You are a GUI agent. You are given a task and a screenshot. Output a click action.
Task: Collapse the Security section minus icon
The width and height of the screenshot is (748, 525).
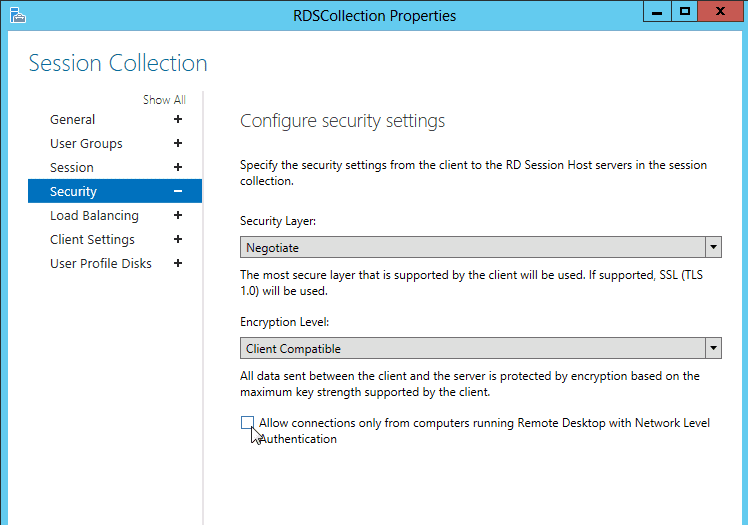tap(178, 191)
